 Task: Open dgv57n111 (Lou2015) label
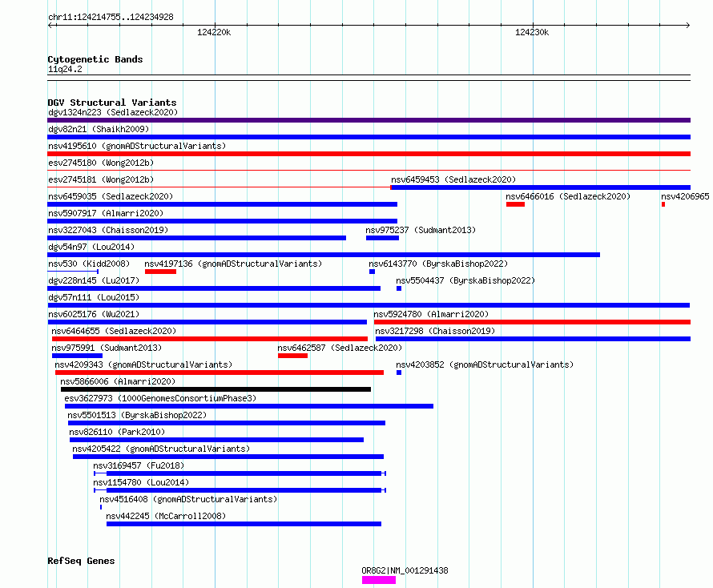[x=94, y=297]
